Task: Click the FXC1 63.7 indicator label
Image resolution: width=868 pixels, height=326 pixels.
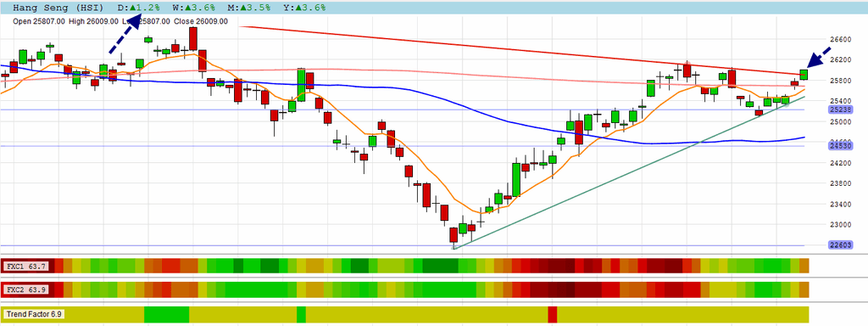Action: pyautogui.click(x=26, y=266)
